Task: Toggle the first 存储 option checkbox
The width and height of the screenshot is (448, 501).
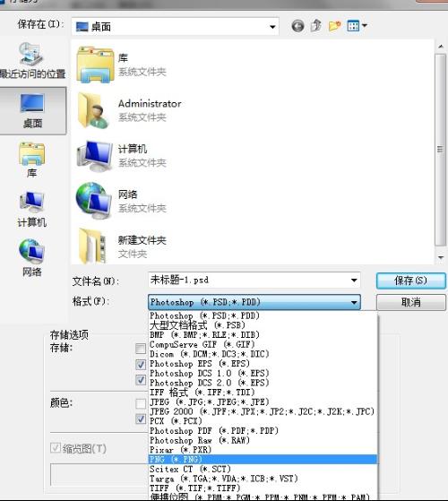Action: tap(141, 349)
